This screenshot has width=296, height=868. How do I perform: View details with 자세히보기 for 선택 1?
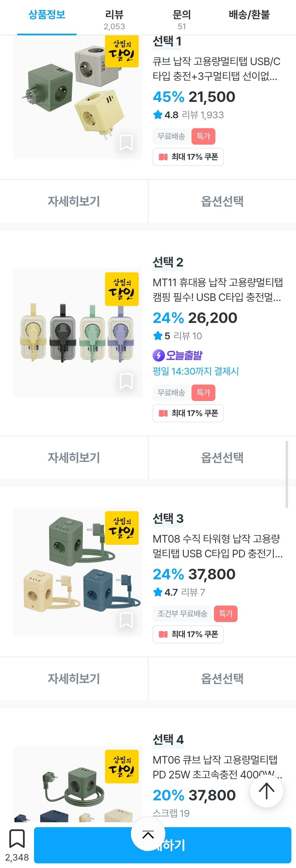[x=74, y=201]
